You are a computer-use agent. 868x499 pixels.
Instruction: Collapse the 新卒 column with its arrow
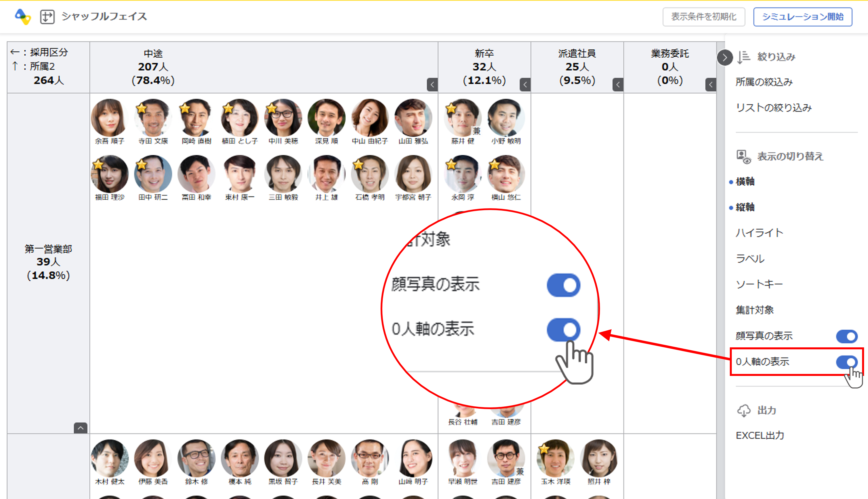pos(525,85)
